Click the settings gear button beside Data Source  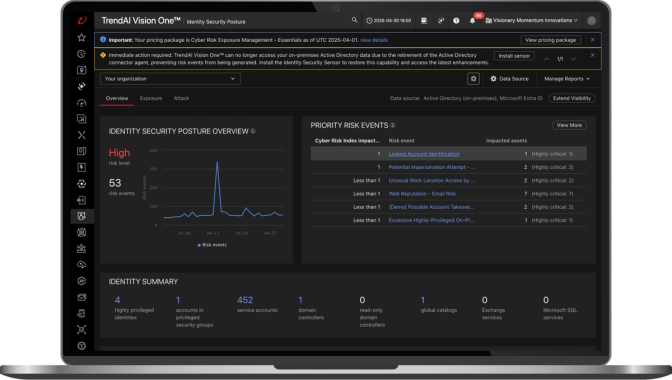click(473, 79)
